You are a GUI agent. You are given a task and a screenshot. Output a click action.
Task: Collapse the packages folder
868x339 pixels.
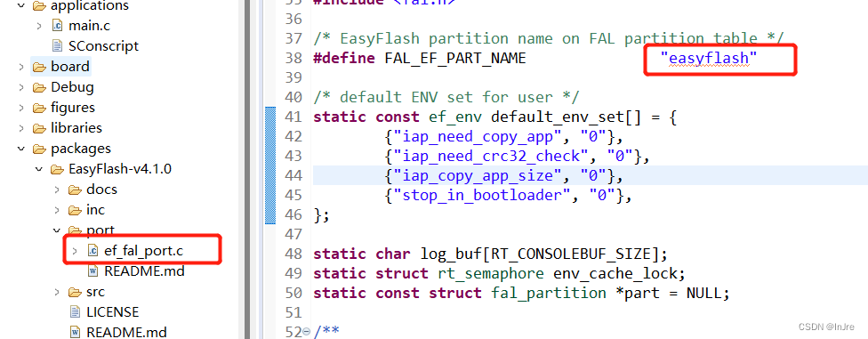21,149
